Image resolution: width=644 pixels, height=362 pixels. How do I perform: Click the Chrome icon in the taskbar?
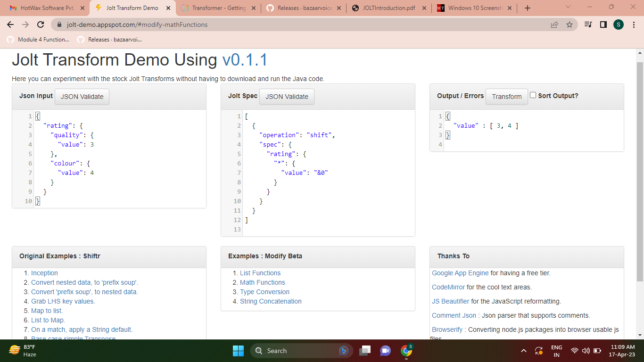click(406, 351)
